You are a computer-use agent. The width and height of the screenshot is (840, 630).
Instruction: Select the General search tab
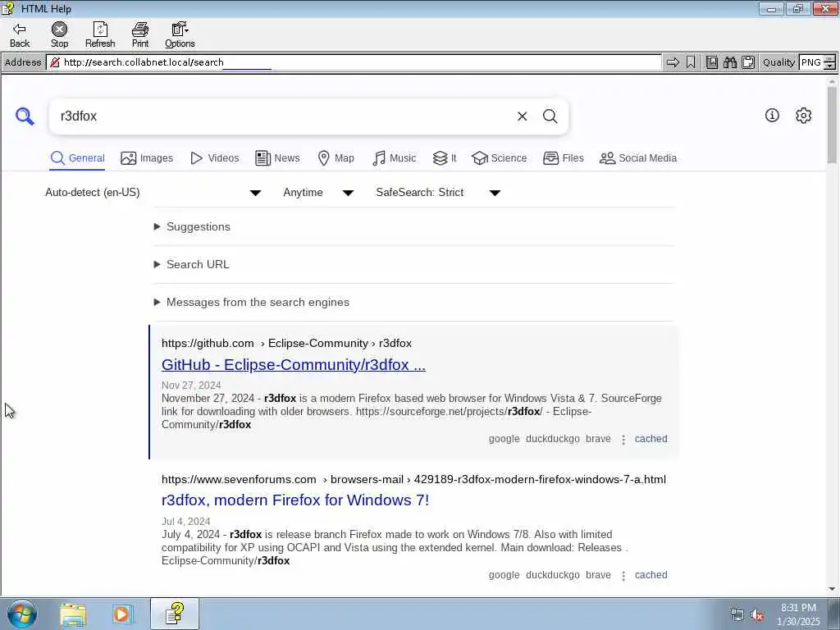point(77,158)
